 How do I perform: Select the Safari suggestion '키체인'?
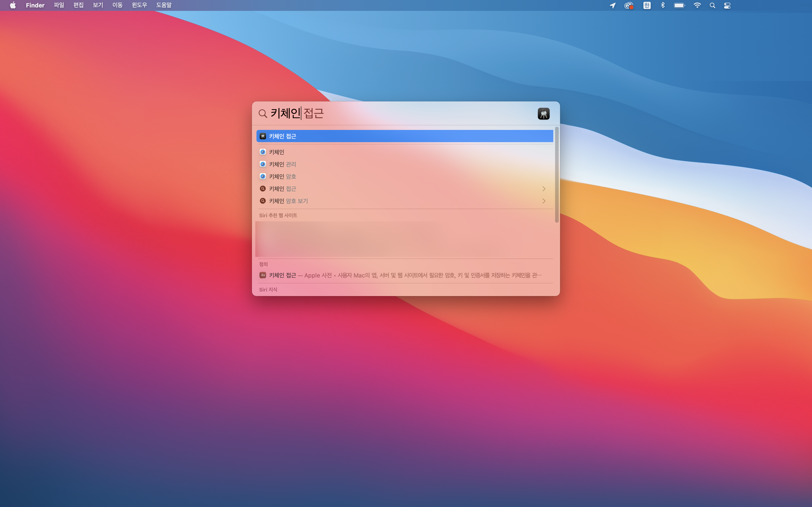point(276,152)
